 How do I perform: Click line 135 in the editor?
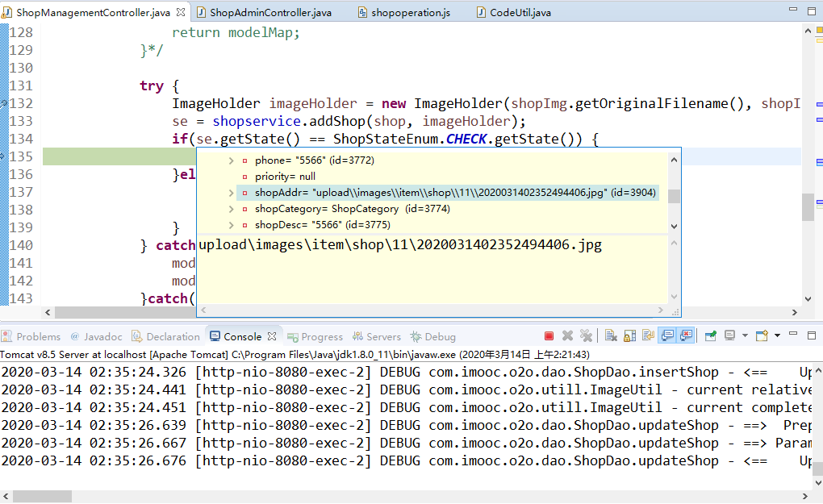(x=121, y=156)
